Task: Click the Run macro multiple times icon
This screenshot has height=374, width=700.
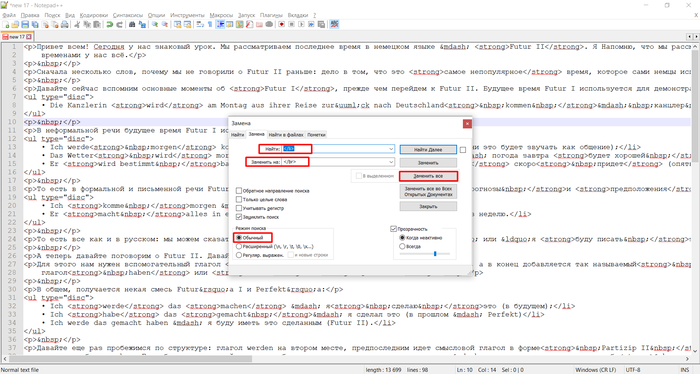Action: (x=311, y=25)
